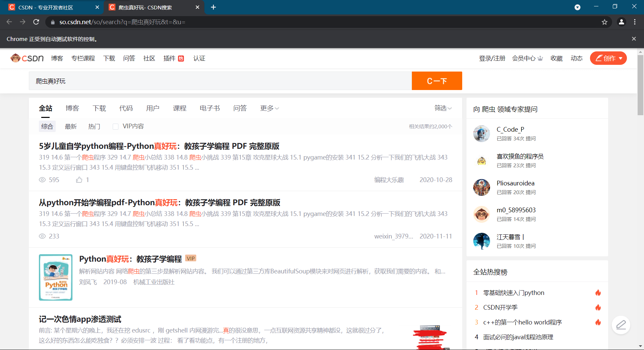Open 动态 in top navigation
This screenshot has height=350, width=644.
(577, 58)
